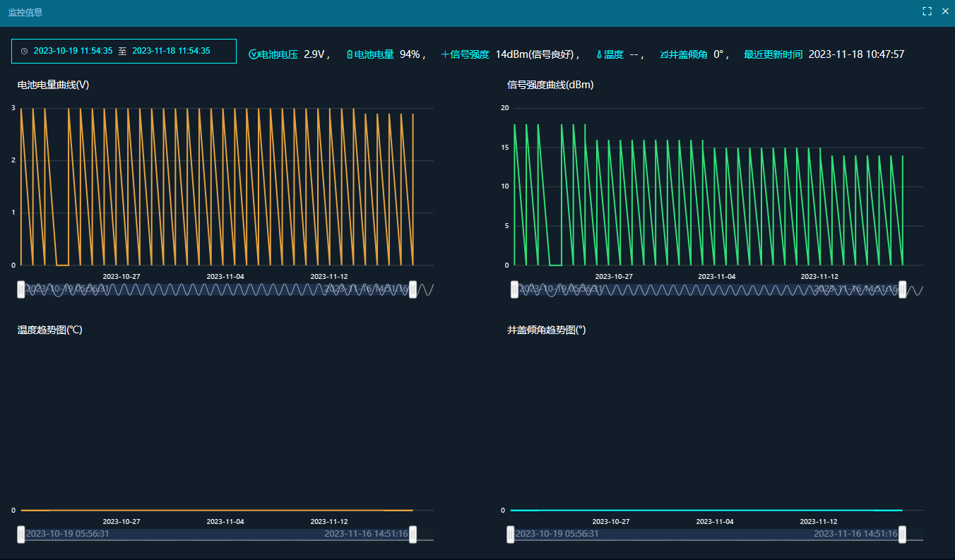Click the 最近更新时间 label
Viewport: 955px width, 560px height.
[773, 54]
